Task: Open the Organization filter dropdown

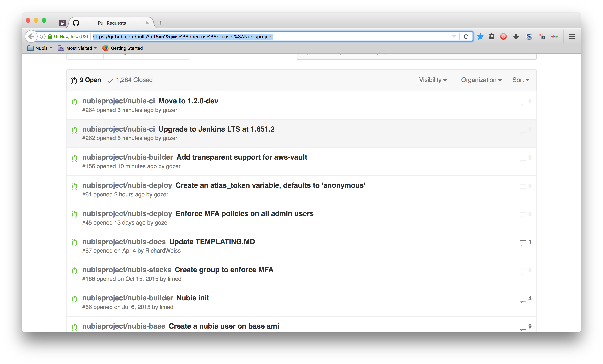Action: coord(481,80)
